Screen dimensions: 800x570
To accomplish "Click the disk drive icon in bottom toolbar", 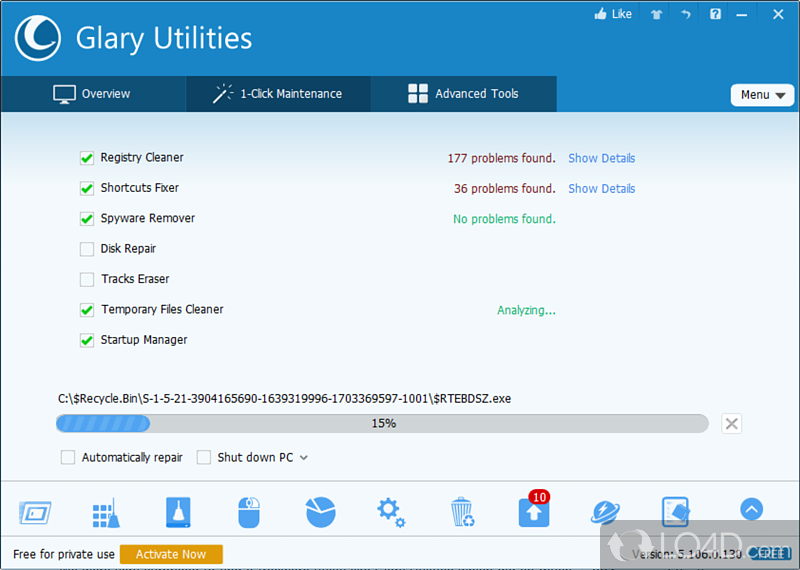I will pos(178,512).
